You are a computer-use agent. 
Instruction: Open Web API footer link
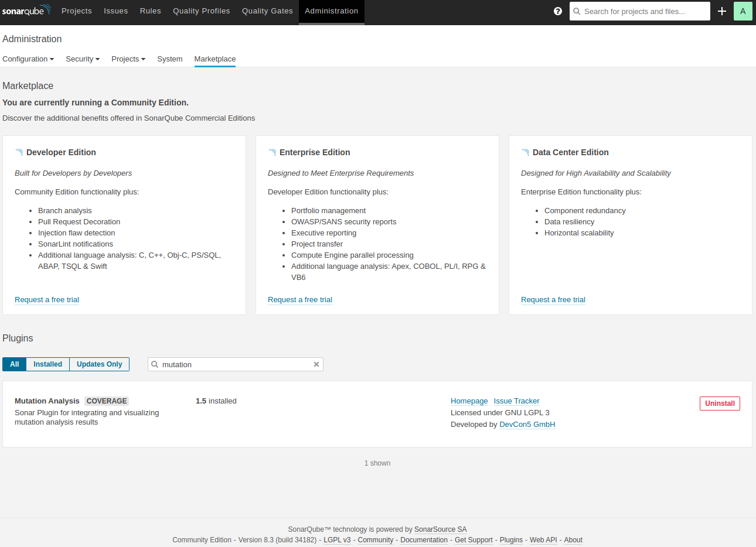tap(543, 540)
